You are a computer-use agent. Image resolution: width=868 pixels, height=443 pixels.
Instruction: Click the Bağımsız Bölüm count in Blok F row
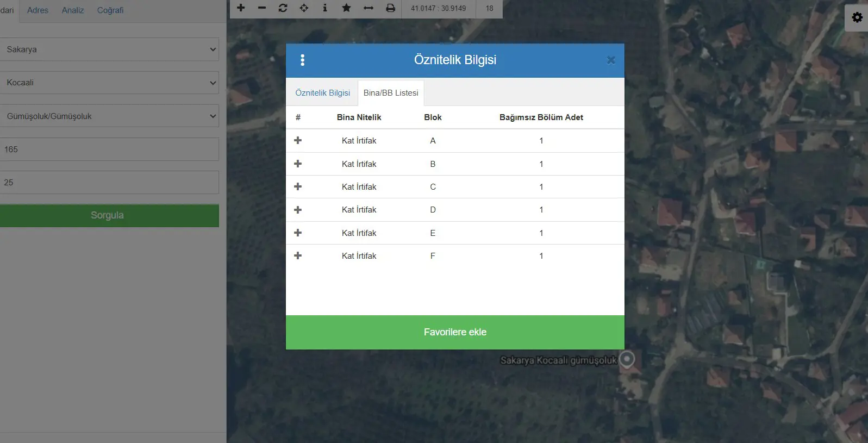point(541,256)
